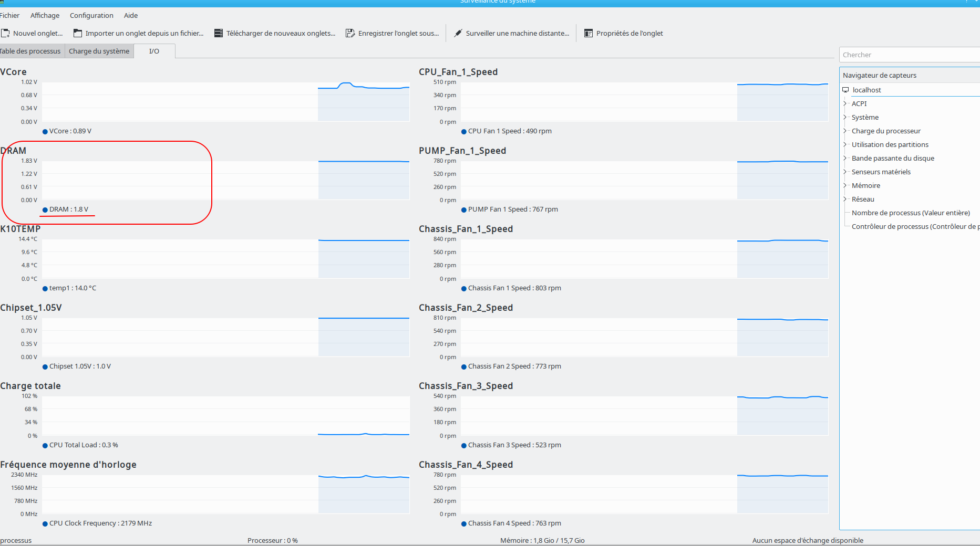The width and height of the screenshot is (980, 546).
Task: Click the Charge totale load graph
Action: coord(225,416)
